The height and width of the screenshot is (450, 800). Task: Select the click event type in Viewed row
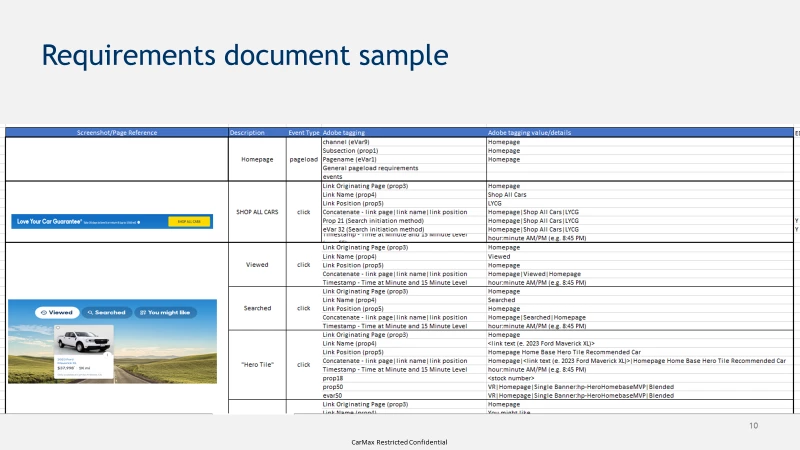click(x=304, y=265)
